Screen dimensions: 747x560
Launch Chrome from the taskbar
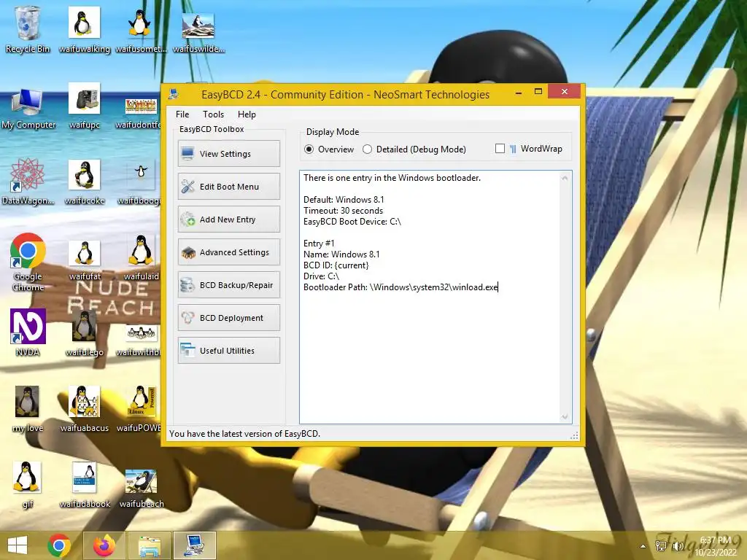point(59,545)
